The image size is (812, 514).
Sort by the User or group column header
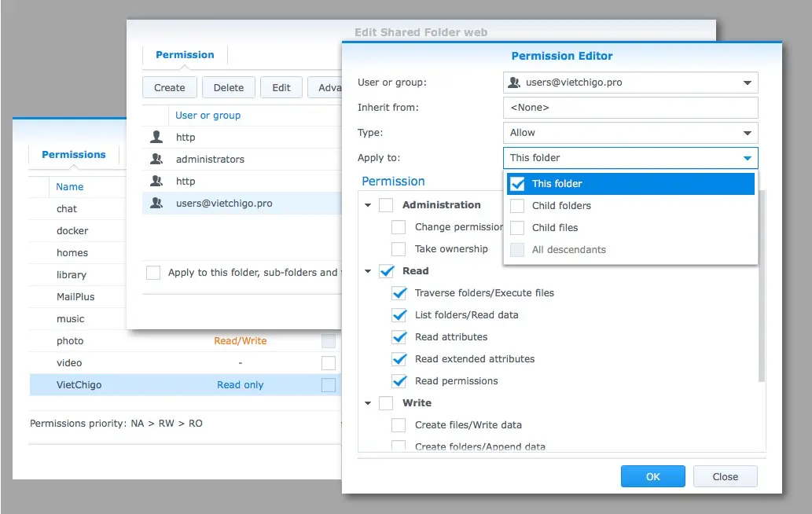coord(208,116)
